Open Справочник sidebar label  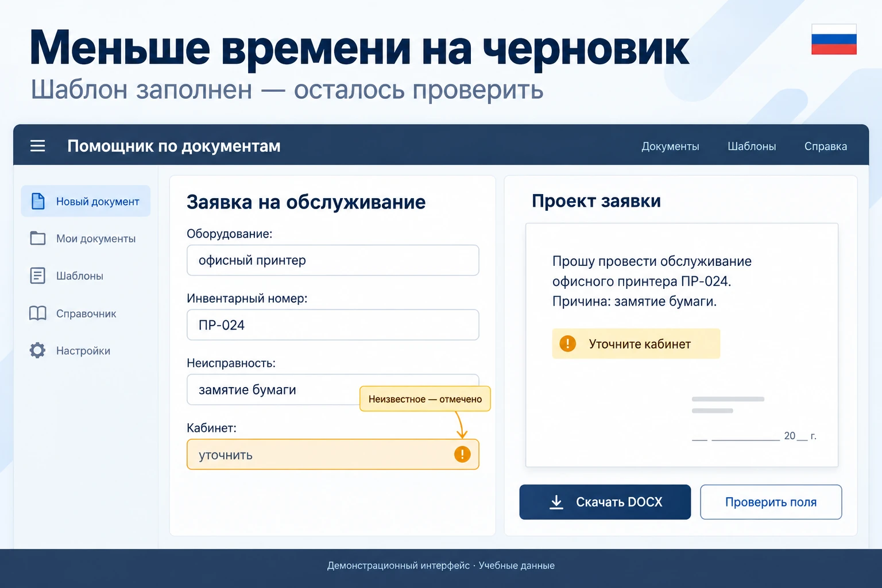[x=86, y=314]
